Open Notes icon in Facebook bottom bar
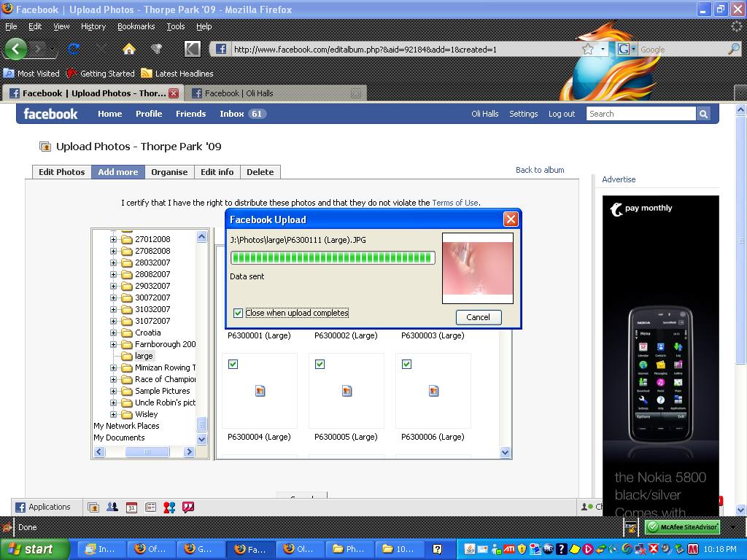The width and height of the screenshot is (747, 560). click(150, 507)
